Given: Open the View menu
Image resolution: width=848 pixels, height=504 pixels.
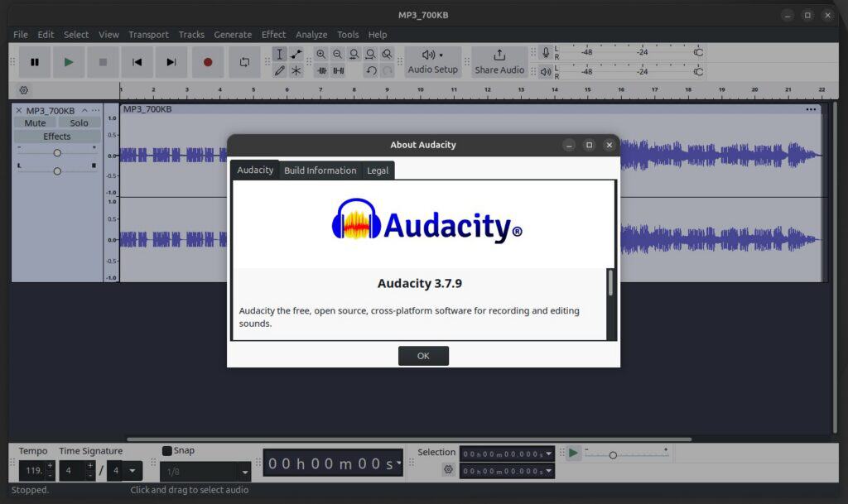Looking at the screenshot, I should [108, 35].
